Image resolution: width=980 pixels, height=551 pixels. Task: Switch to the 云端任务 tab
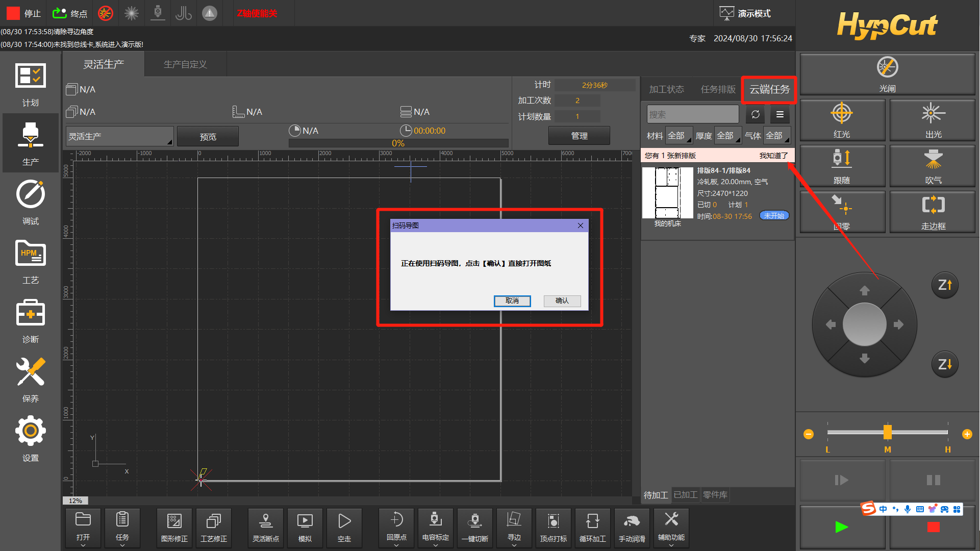(769, 89)
